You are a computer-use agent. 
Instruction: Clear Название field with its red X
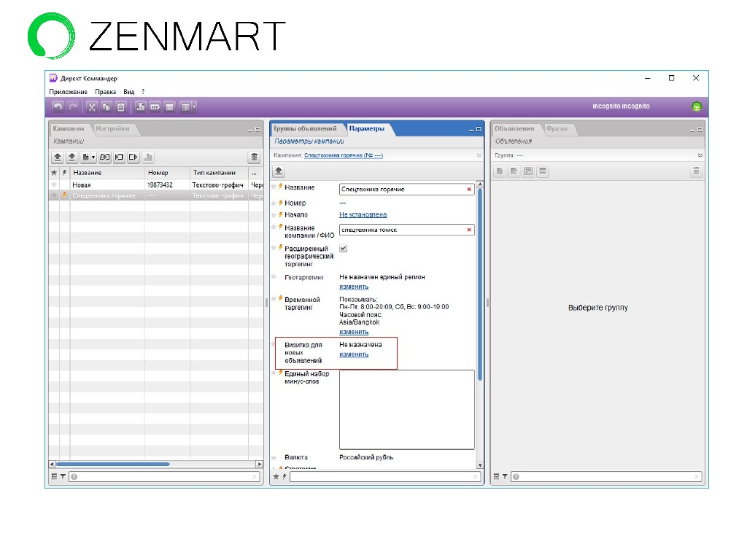click(x=469, y=189)
